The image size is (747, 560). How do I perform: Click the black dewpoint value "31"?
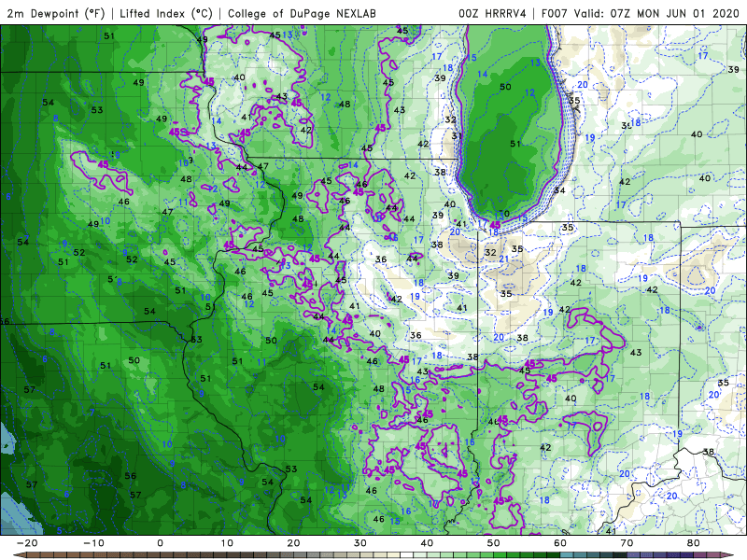click(x=458, y=135)
